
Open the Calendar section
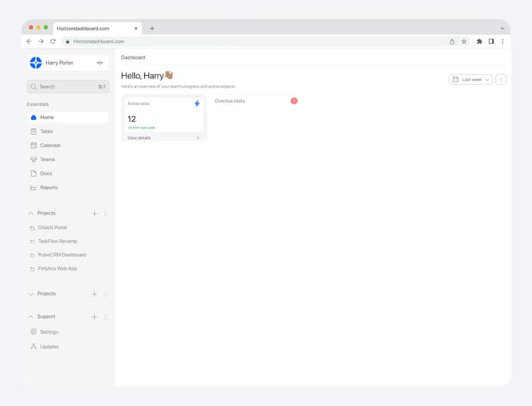pyautogui.click(x=34, y=145)
